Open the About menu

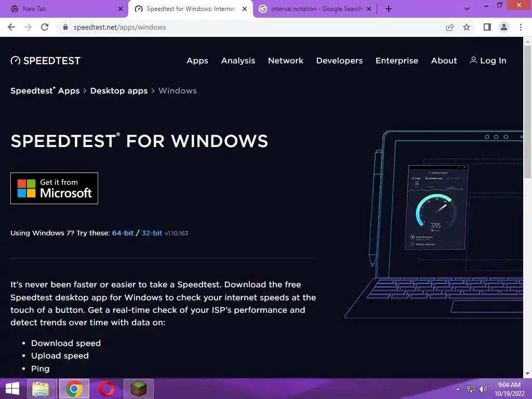(x=444, y=60)
